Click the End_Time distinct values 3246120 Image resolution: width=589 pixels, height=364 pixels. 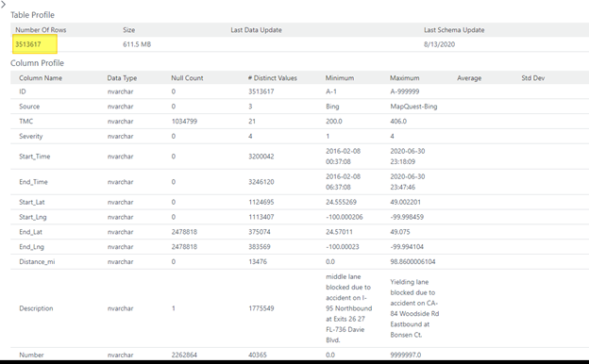pyautogui.click(x=261, y=182)
